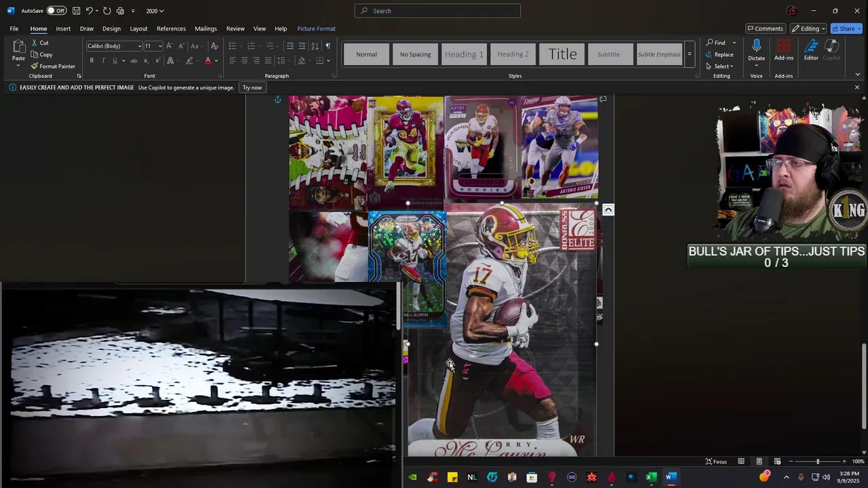Click Try now for Copilot image
Viewport: 868px width, 488px height.
tap(252, 87)
